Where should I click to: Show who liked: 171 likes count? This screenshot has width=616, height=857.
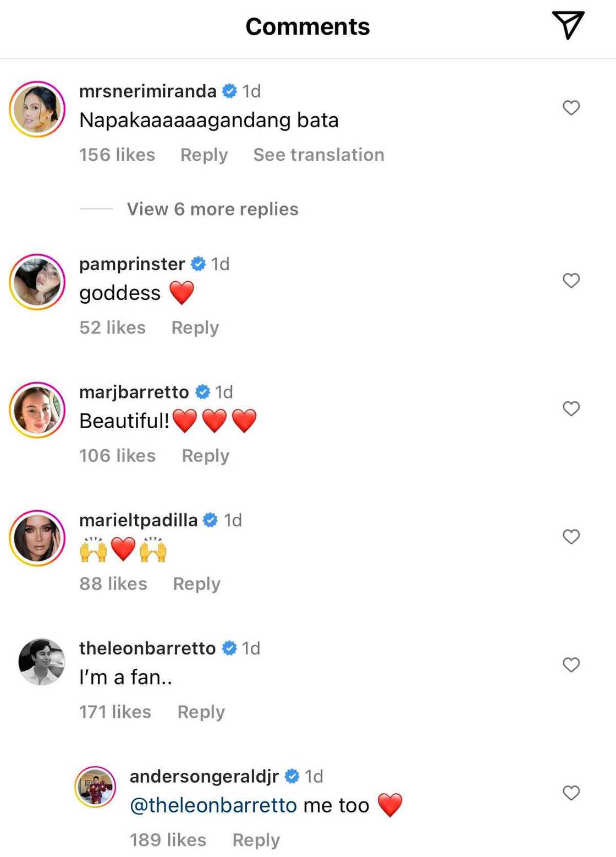[115, 712]
